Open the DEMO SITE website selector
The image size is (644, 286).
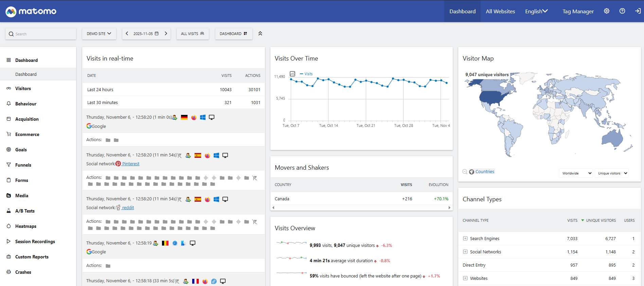[x=99, y=34]
